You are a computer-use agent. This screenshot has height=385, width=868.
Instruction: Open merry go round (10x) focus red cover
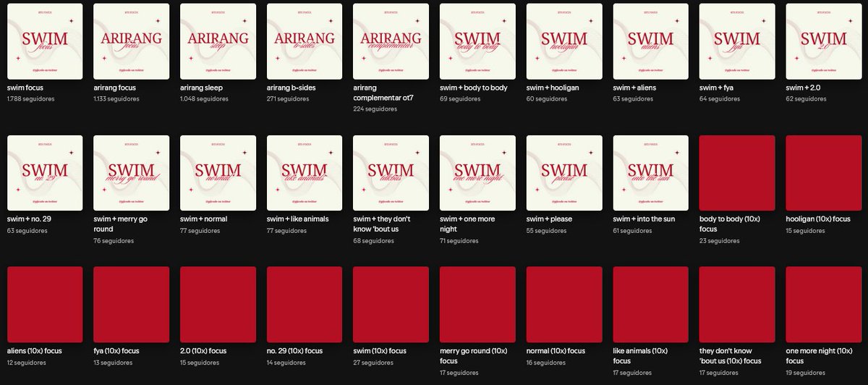click(477, 305)
